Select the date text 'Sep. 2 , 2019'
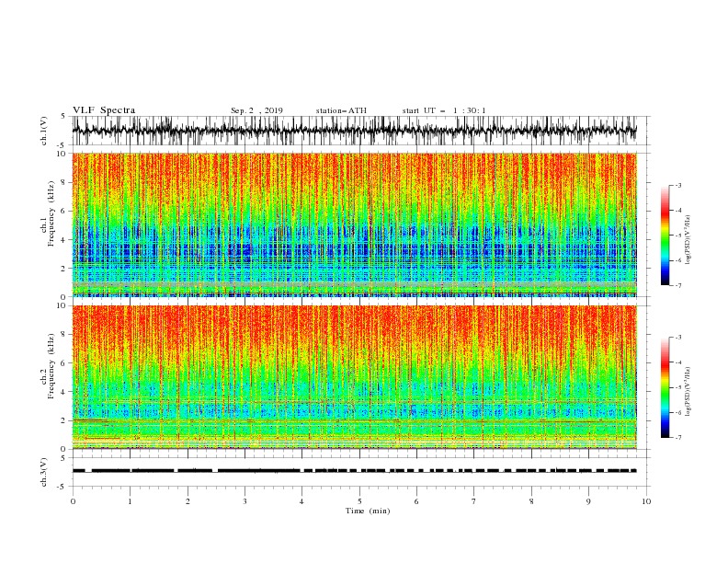The height and width of the screenshot is (563, 728). point(256,110)
